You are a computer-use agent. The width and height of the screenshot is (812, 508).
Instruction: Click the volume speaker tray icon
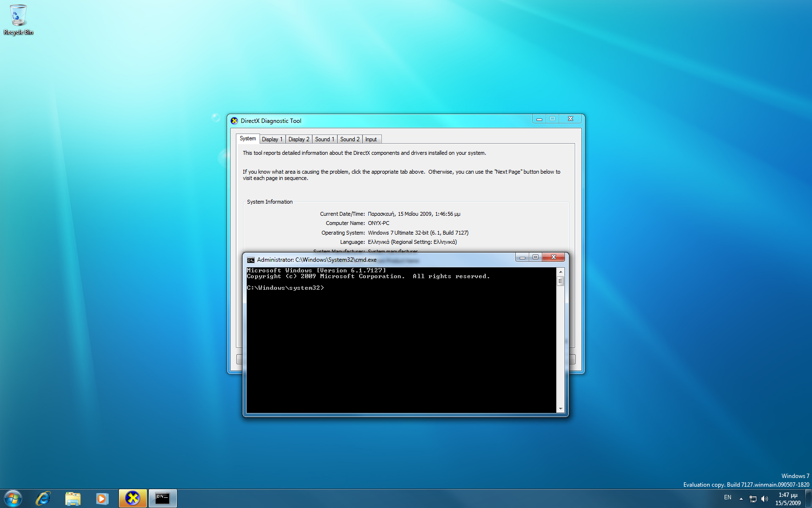coord(764,499)
